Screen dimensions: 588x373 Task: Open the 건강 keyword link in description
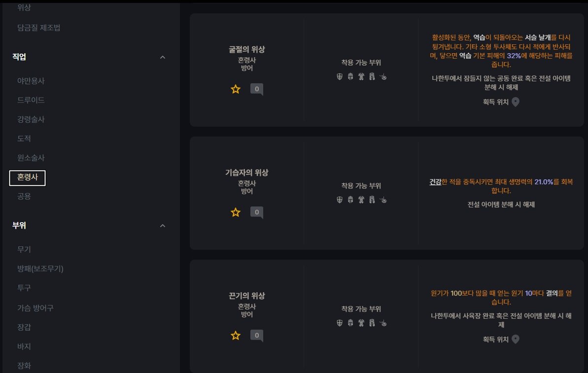(x=435, y=182)
